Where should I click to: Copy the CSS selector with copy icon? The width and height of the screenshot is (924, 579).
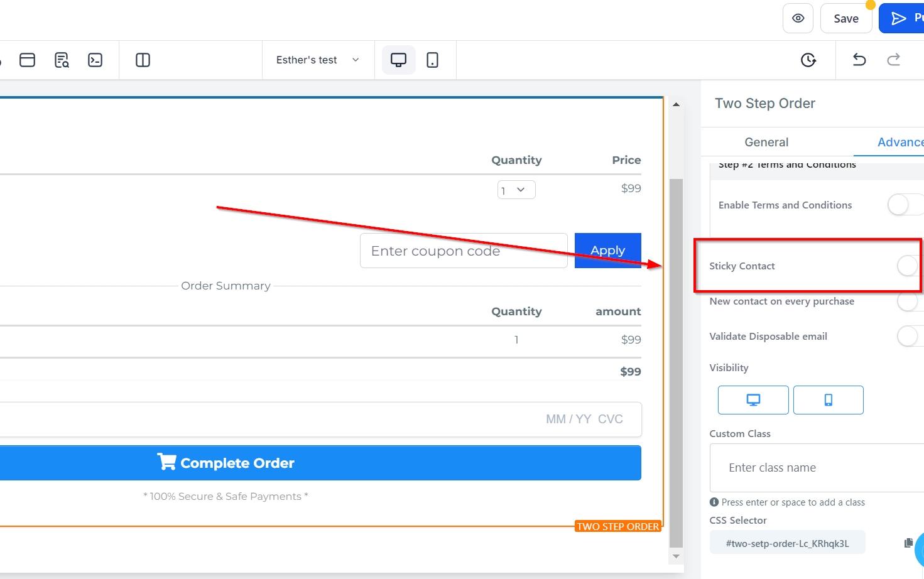908,543
